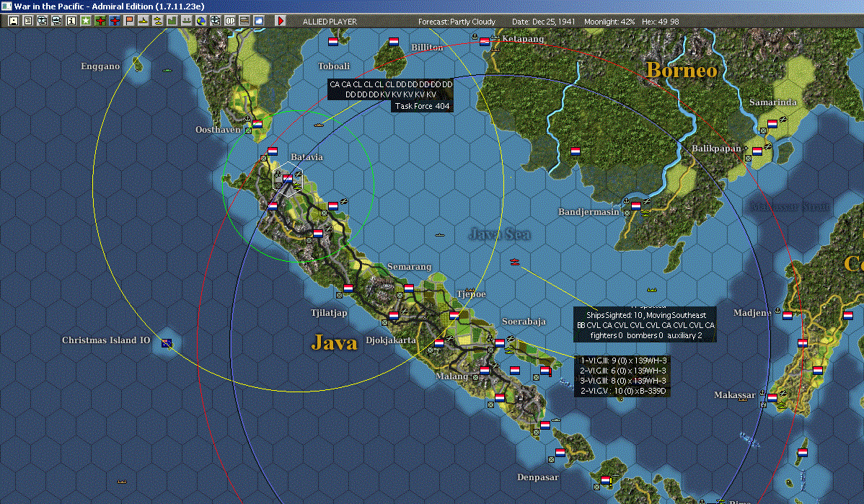The width and height of the screenshot is (864, 504).
Task: Open the document list report icon
Action: pos(28,21)
